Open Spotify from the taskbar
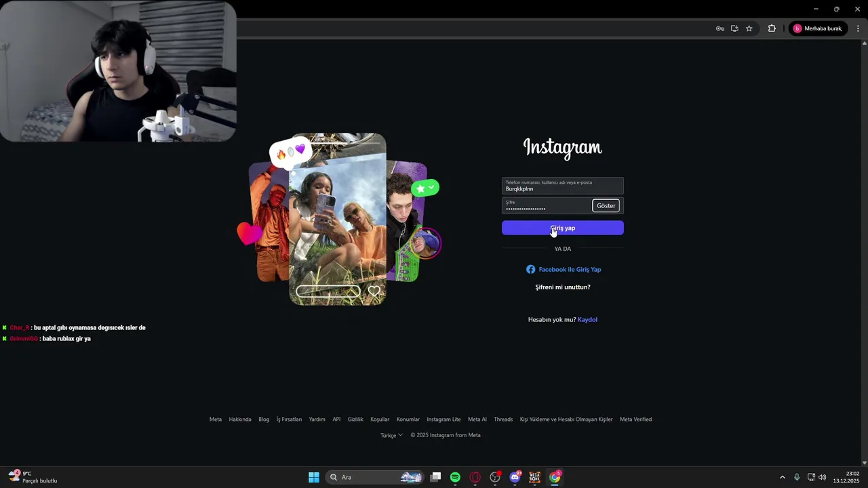868x488 pixels. tap(455, 477)
